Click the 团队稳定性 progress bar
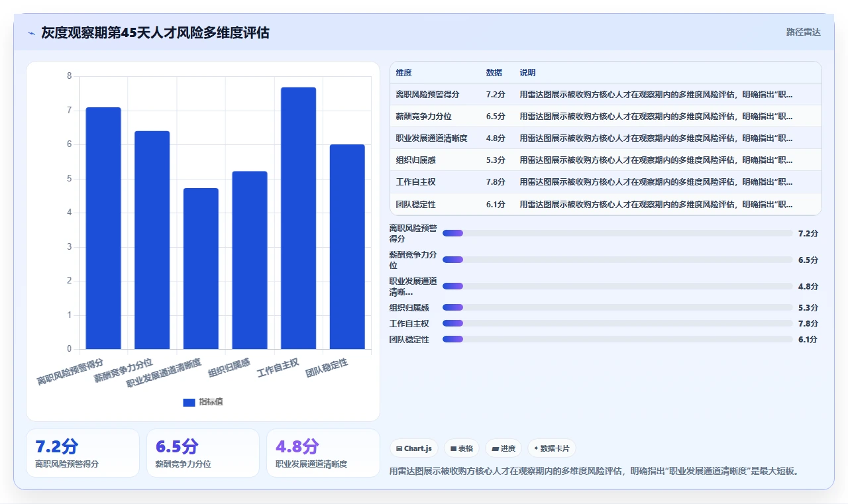 [x=617, y=339]
